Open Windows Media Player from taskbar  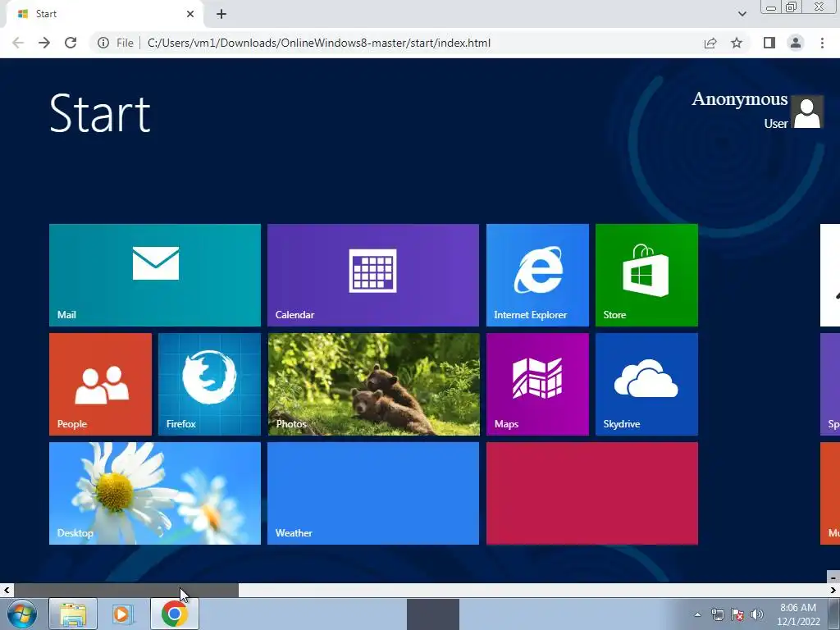(122, 614)
